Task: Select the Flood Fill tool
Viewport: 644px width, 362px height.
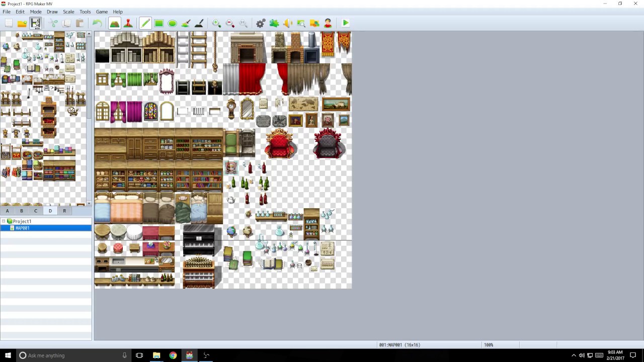Action: [186, 23]
